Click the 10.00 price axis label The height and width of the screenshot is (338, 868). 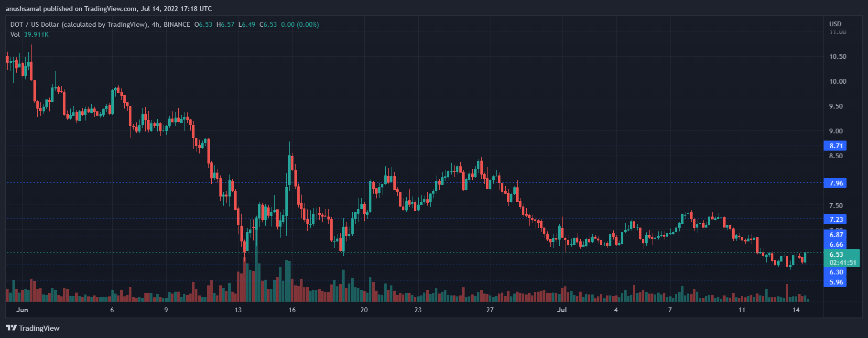pos(837,81)
